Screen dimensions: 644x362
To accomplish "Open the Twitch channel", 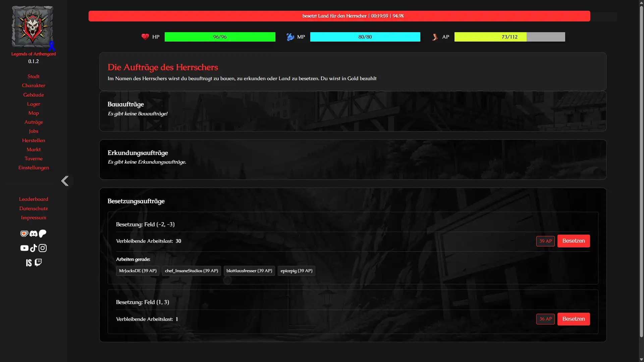I will [x=38, y=262].
